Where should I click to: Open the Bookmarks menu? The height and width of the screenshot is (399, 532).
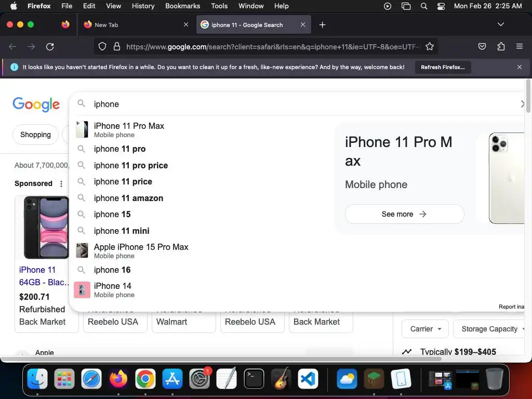(182, 6)
